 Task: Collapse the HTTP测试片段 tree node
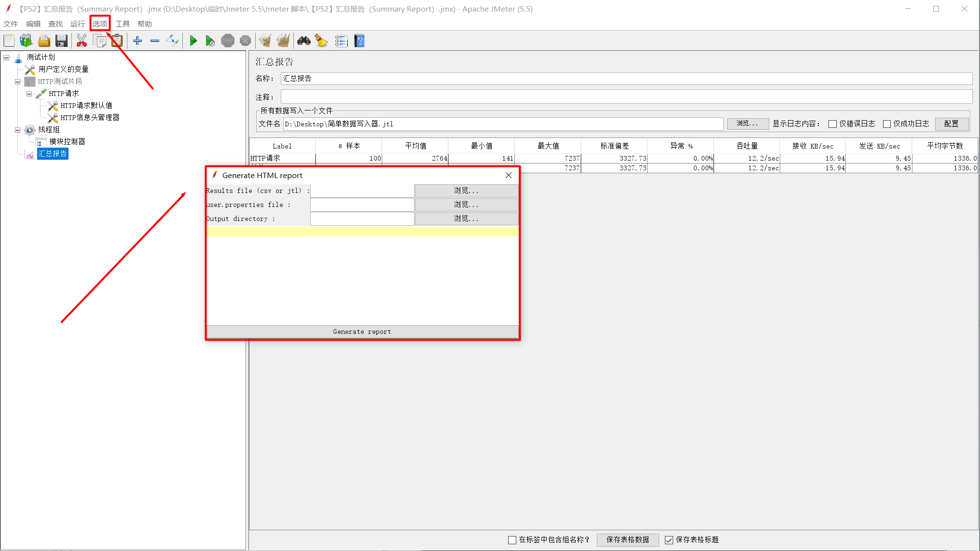pyautogui.click(x=17, y=82)
